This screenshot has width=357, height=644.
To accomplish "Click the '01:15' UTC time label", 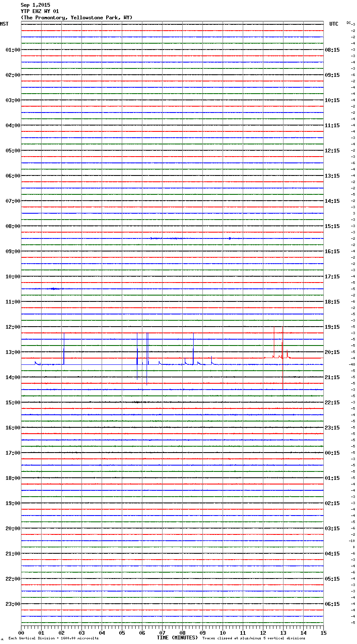I will click(x=332, y=478).
